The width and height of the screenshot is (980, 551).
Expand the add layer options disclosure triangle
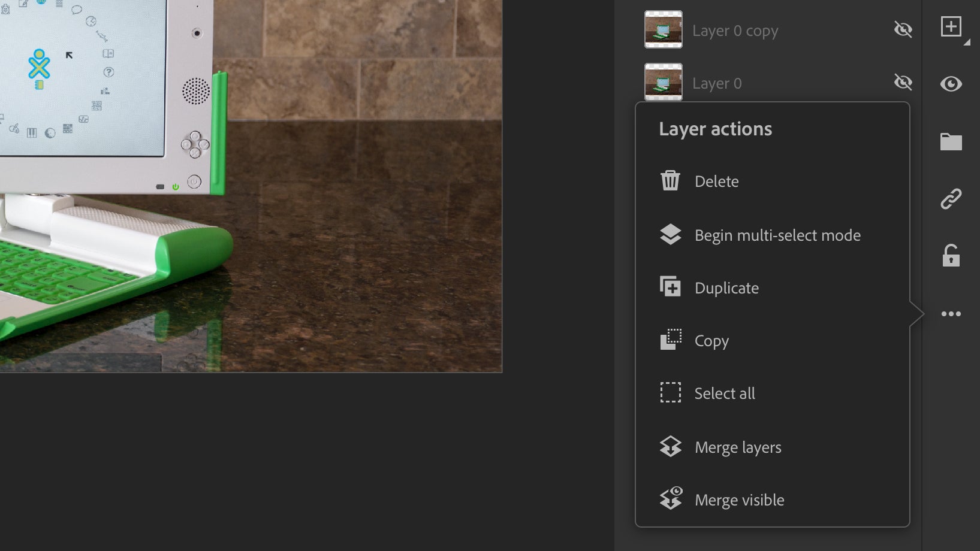pyautogui.click(x=966, y=43)
